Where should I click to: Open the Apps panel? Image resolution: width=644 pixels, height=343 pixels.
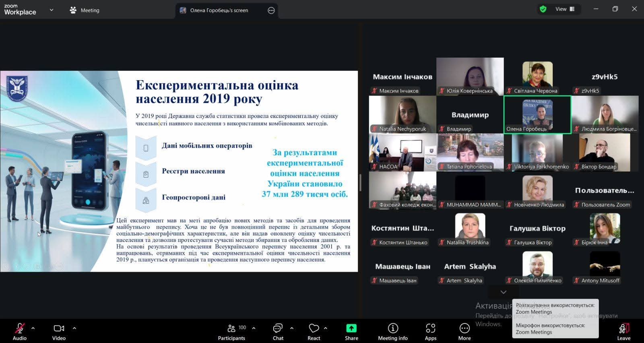(x=430, y=332)
